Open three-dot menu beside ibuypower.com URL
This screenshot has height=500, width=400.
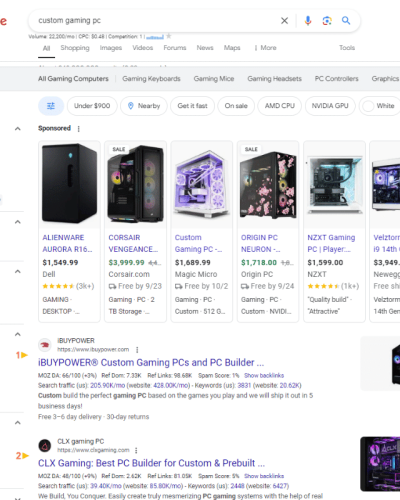coord(137,350)
